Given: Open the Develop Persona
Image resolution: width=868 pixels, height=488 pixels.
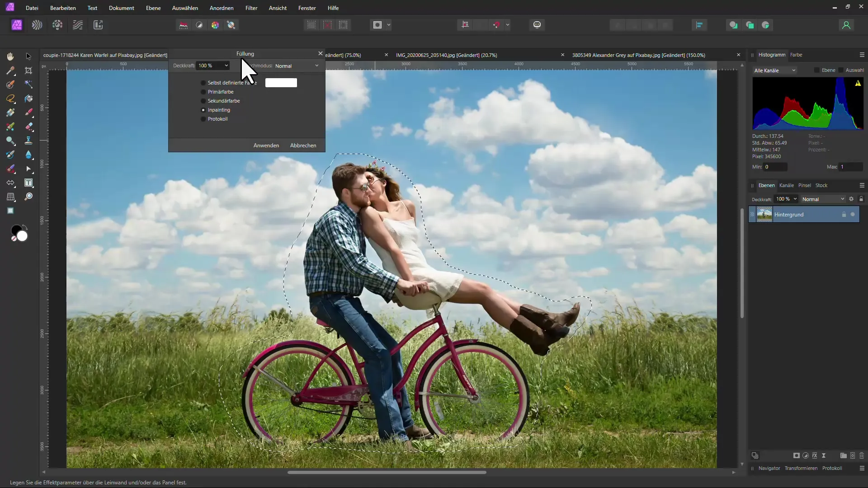Looking at the screenshot, I should 57,25.
